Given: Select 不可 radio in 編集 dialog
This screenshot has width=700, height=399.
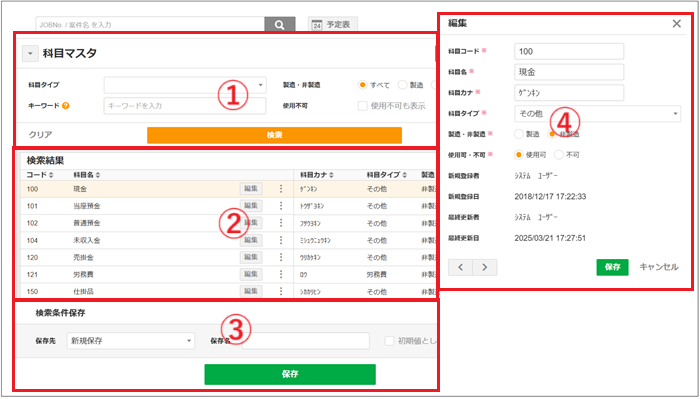Looking at the screenshot, I should point(558,155).
